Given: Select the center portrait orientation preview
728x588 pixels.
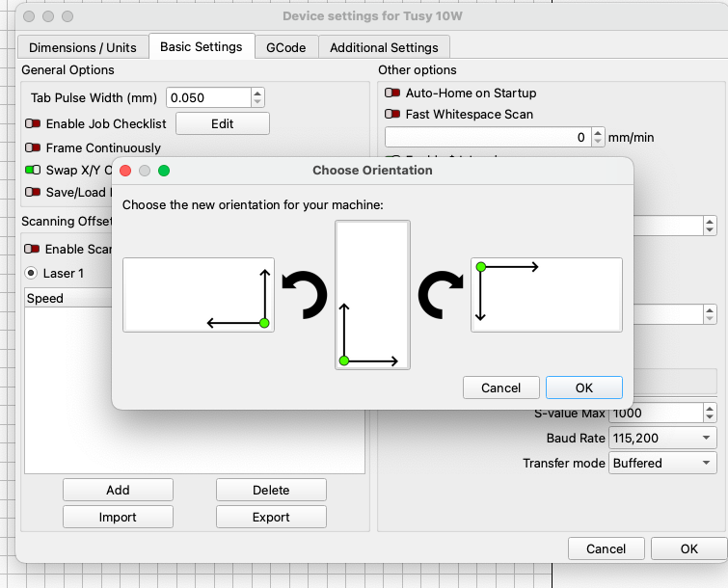Looking at the screenshot, I should (x=372, y=295).
